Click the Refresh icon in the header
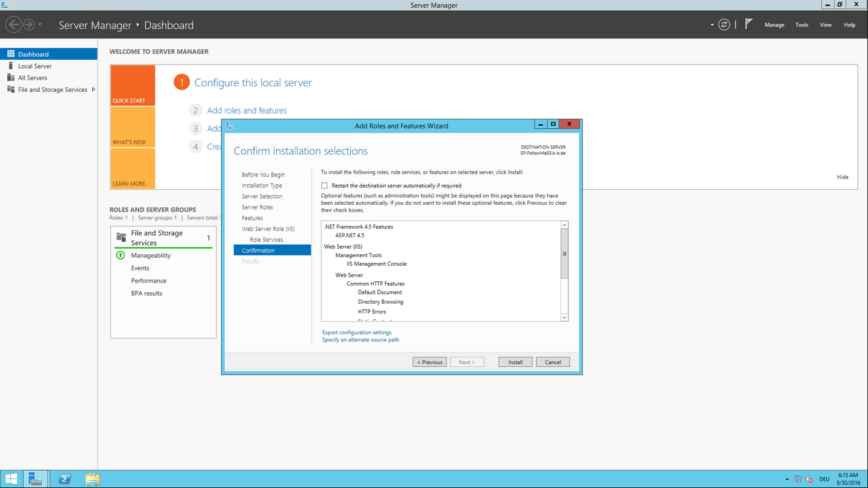Image resolution: width=868 pixels, height=488 pixels. (x=725, y=25)
